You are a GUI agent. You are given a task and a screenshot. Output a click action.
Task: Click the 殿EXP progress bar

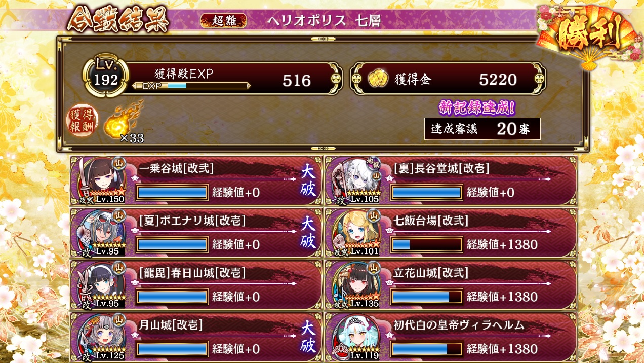(x=191, y=86)
